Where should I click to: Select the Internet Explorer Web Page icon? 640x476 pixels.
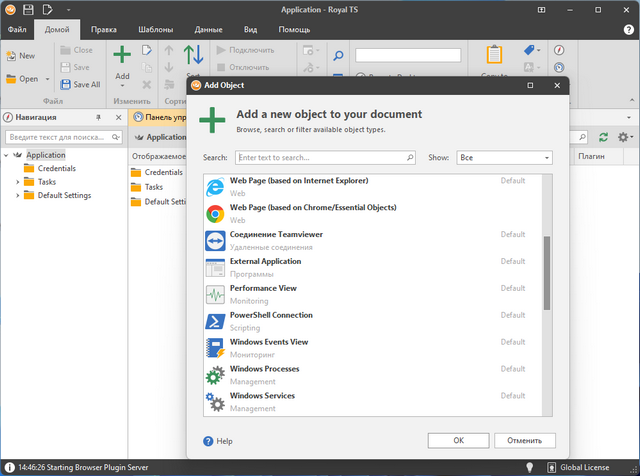coord(214,186)
